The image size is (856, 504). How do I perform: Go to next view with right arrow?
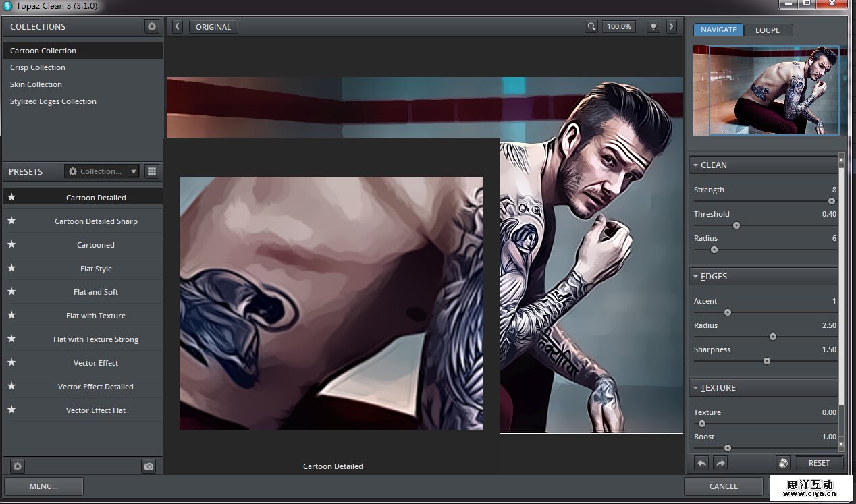(671, 26)
